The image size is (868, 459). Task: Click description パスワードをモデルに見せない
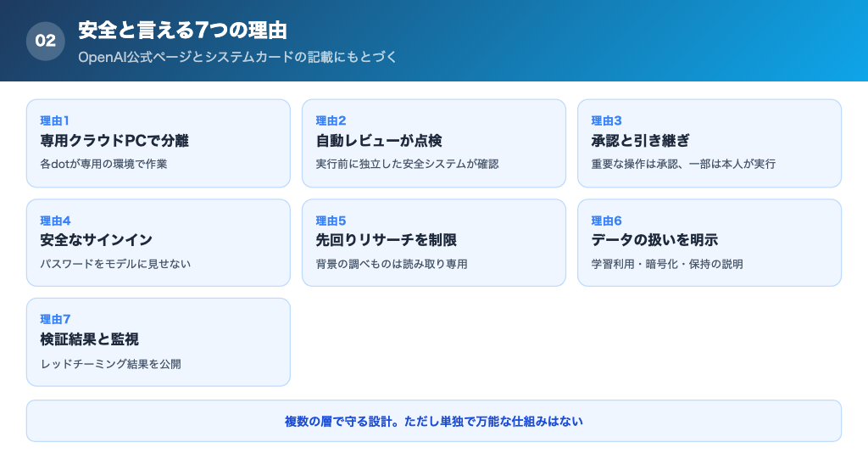(115, 264)
